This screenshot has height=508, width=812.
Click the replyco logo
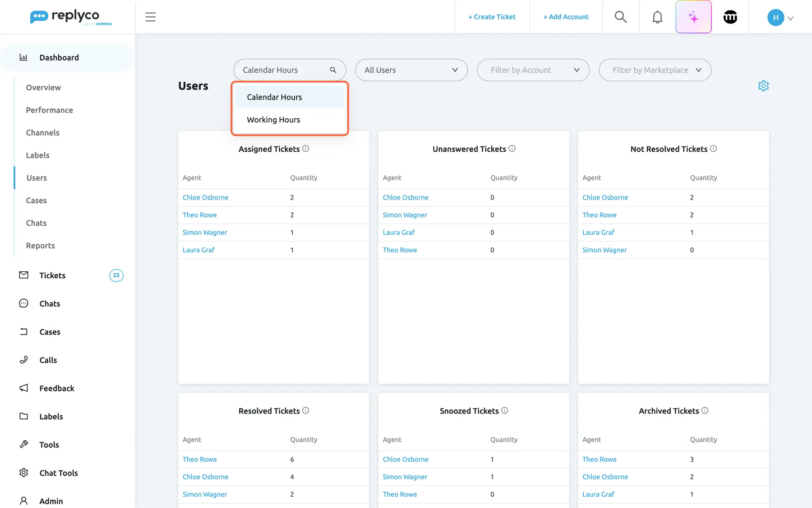pyautogui.click(x=71, y=17)
